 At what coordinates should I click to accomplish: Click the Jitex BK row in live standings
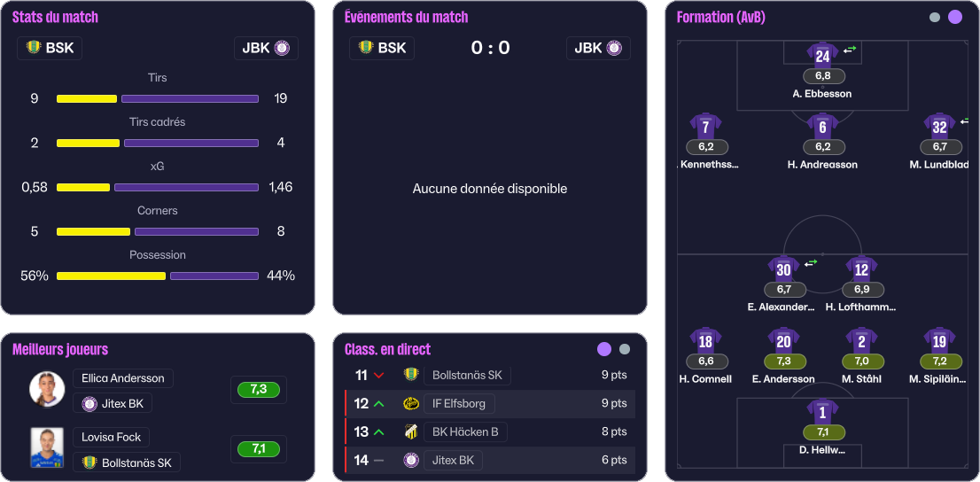point(489,460)
